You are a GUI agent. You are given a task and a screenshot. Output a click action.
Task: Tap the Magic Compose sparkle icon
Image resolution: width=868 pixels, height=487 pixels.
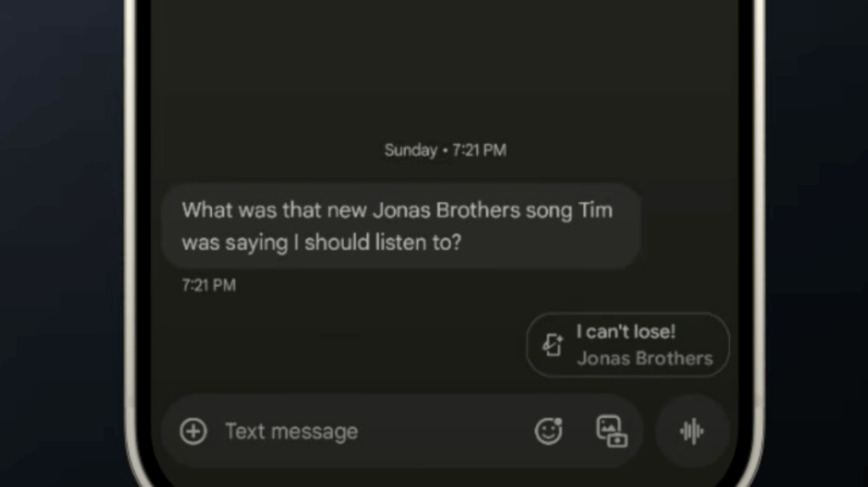pyautogui.click(x=554, y=344)
